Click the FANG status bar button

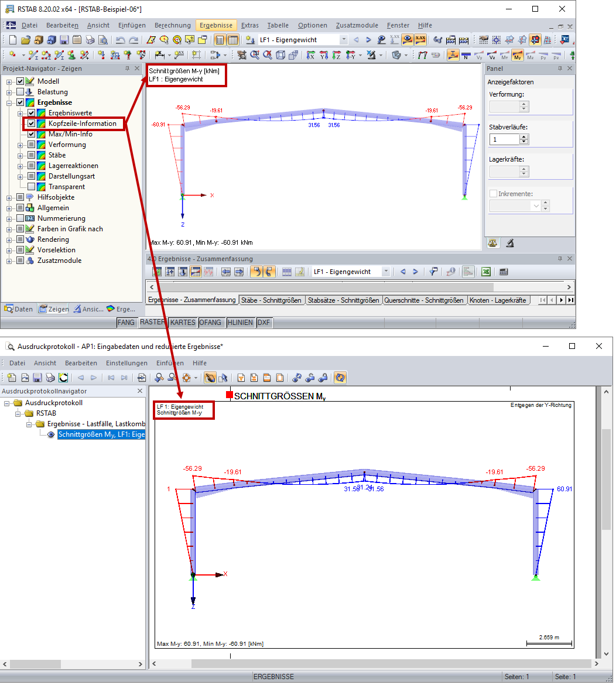coord(126,322)
